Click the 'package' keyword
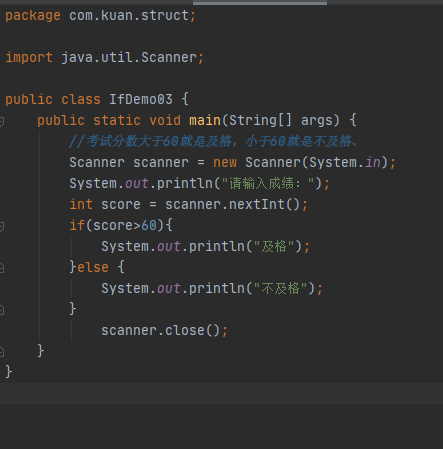 pyautogui.click(x=33, y=16)
